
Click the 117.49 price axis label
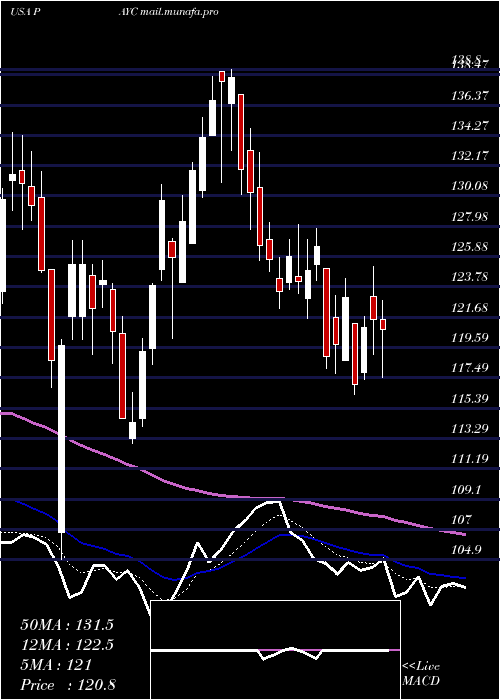coord(470,368)
